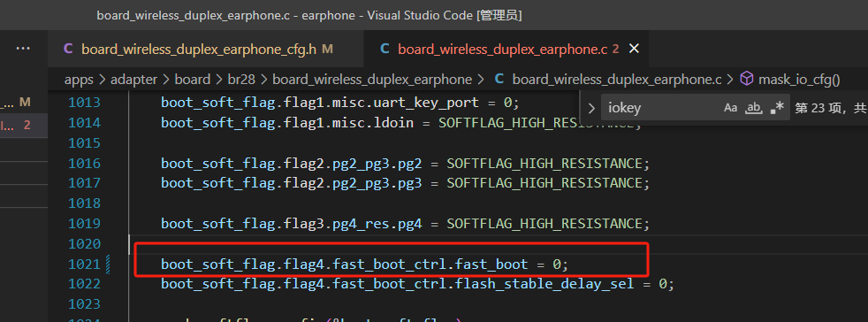Click the blue C icon on earphone.c tab

pyautogui.click(x=385, y=49)
